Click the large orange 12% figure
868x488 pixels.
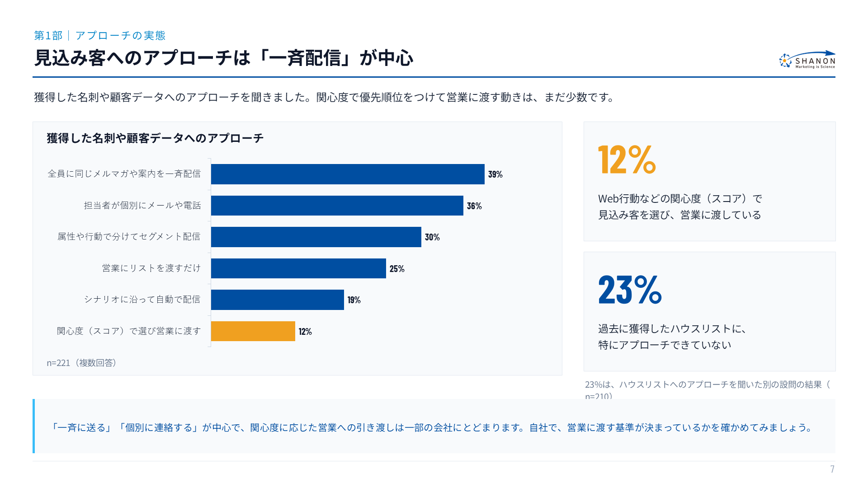coord(627,160)
